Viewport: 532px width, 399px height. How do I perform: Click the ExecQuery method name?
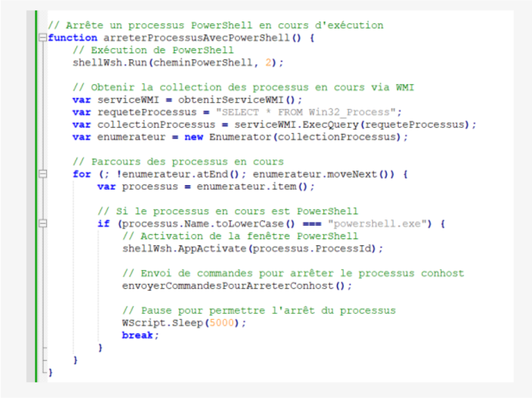tap(330, 125)
